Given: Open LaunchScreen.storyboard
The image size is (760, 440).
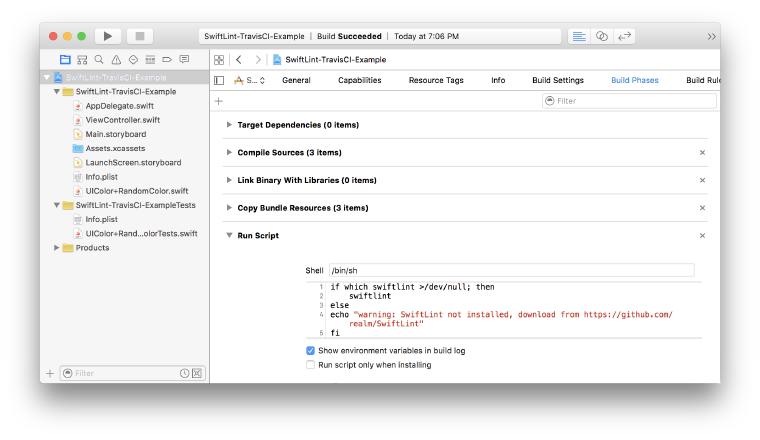Looking at the screenshot, I should click(x=133, y=162).
